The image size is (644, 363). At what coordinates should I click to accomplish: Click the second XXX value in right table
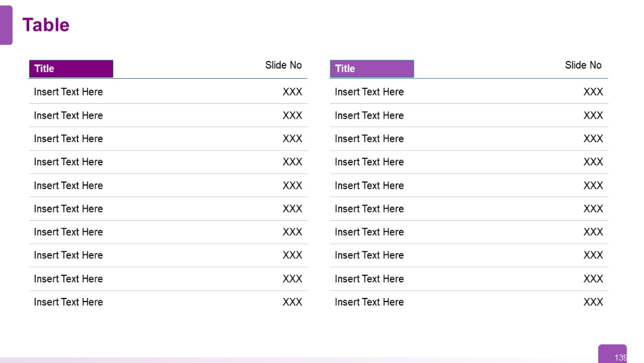593,115
